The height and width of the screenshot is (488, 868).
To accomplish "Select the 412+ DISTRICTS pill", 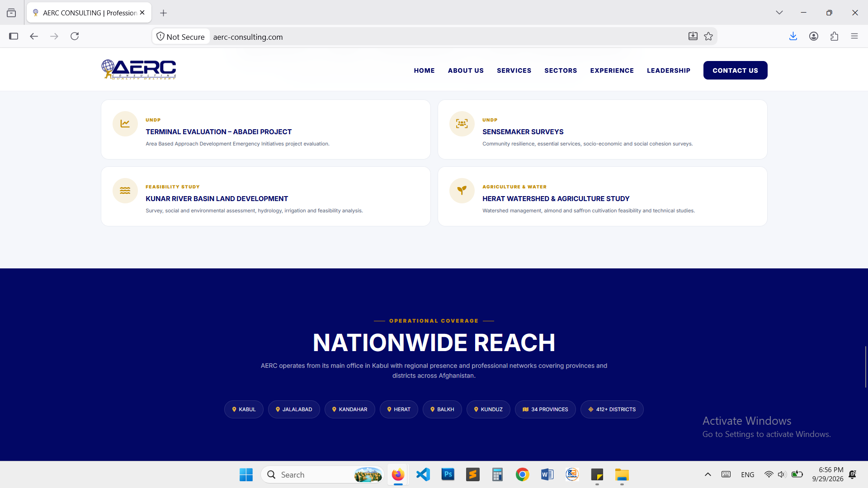I will (612, 409).
